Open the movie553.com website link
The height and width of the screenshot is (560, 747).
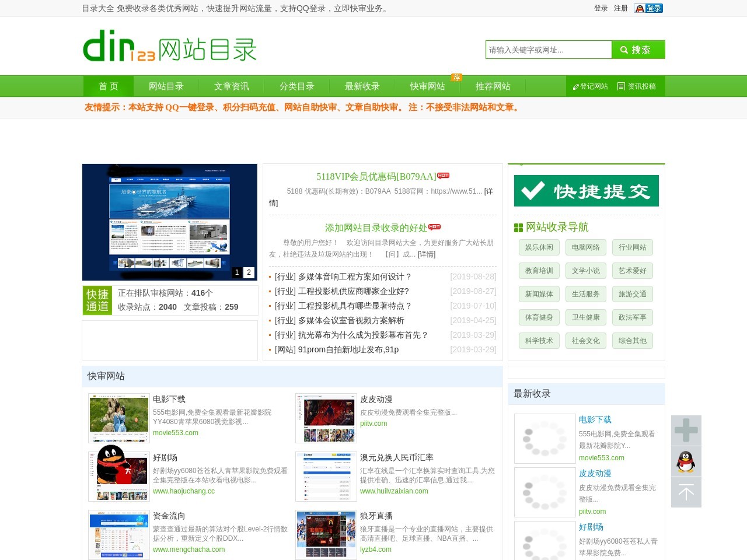coord(175,433)
